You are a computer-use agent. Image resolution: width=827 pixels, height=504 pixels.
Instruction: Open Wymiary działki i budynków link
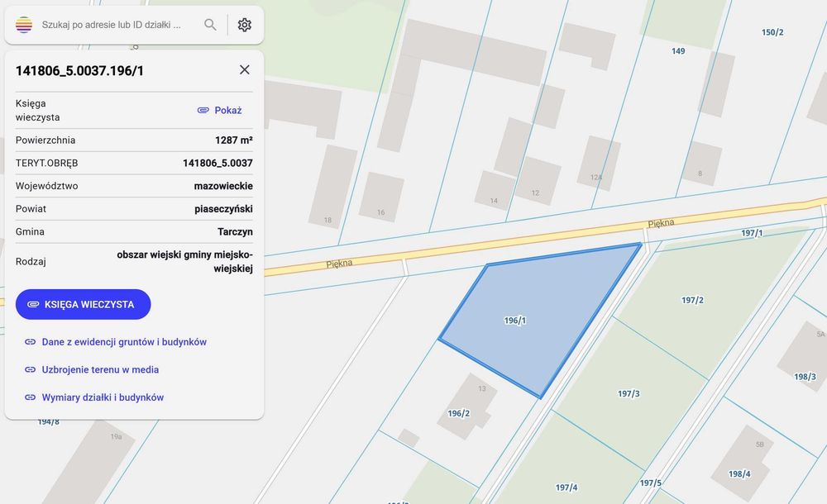point(103,397)
